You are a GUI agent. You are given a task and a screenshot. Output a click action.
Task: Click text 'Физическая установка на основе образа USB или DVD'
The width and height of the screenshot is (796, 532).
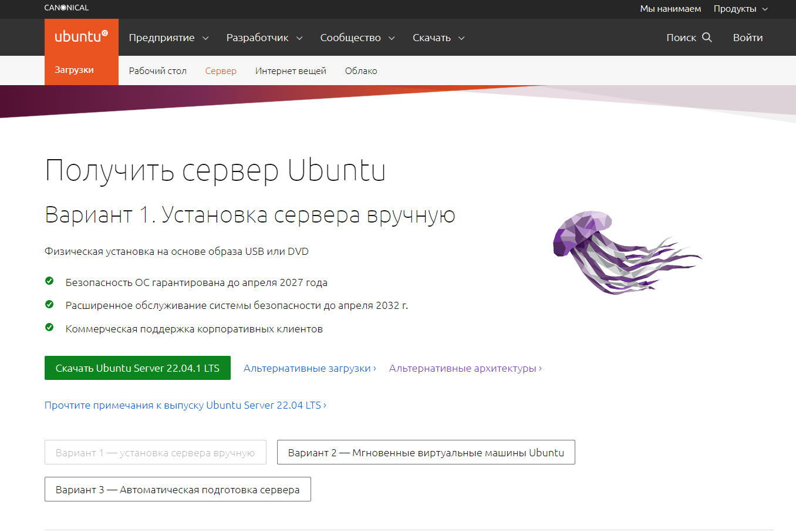pos(177,251)
